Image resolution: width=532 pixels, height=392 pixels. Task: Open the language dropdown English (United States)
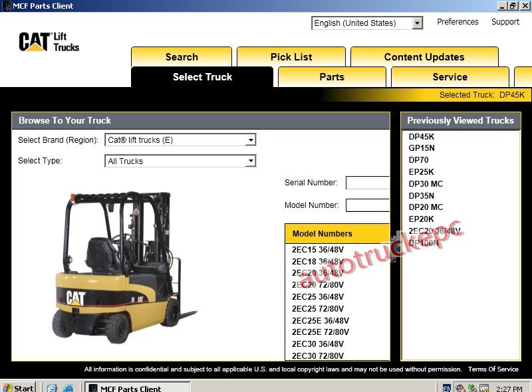(367, 23)
